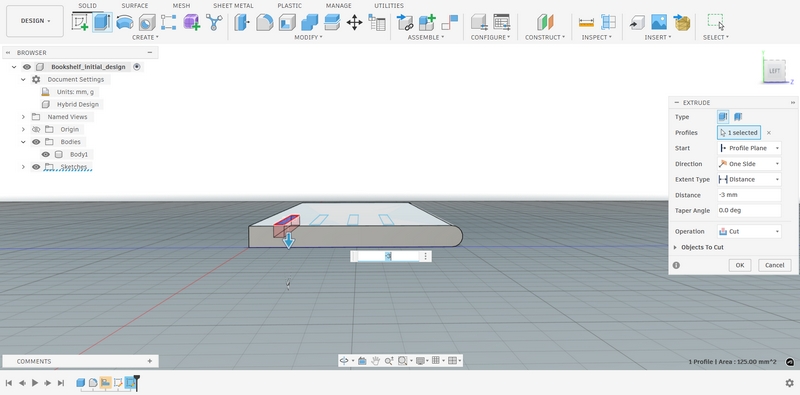Screen dimensions: 800x395
Task: Open the Direction dropdown set to One Side
Action: (749, 164)
